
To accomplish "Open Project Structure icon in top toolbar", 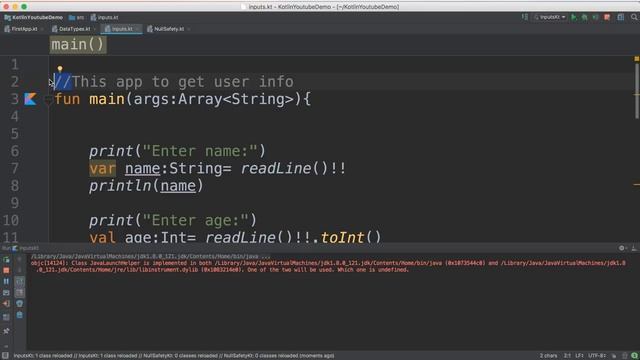I will pos(621,17).
